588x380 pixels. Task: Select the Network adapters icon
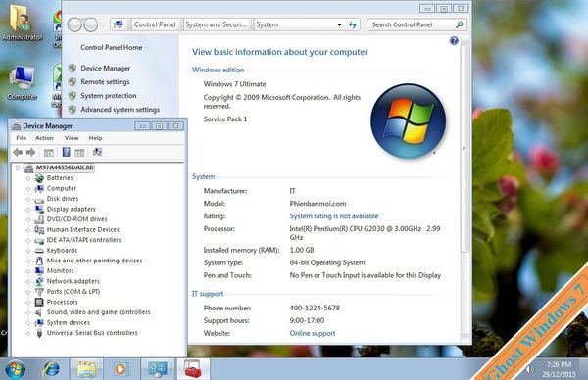point(39,281)
